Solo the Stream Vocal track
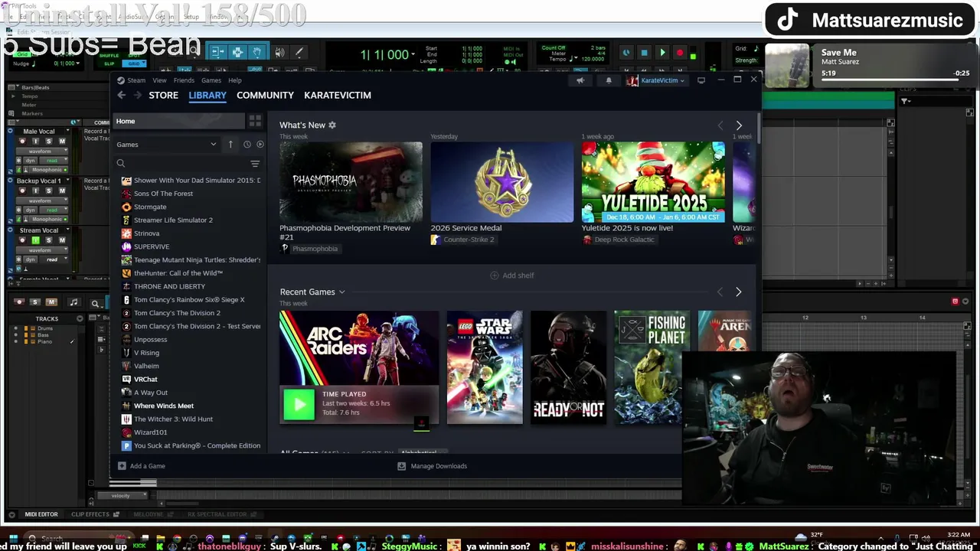Viewport: 980px width, 551px height. [49, 240]
